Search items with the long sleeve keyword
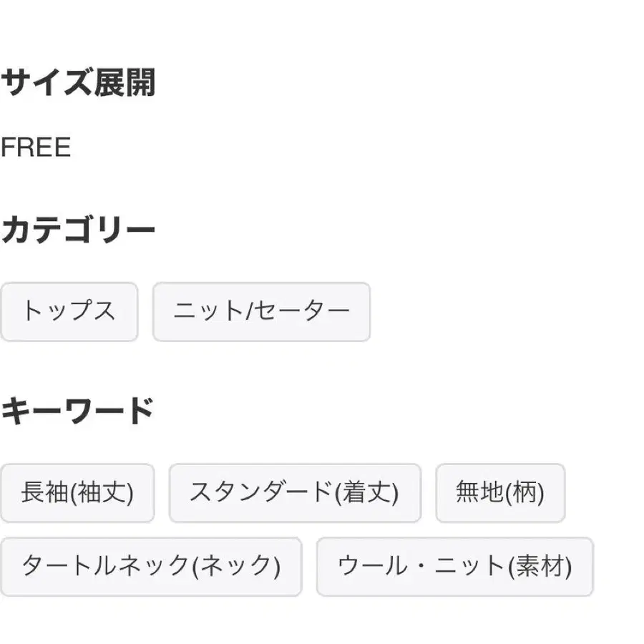Screen dimensions: 644x644 pyautogui.click(x=77, y=493)
